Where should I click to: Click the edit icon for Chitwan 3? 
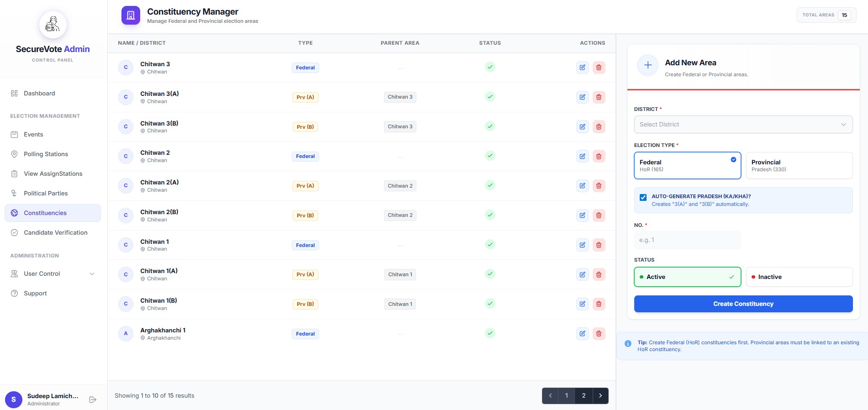pos(582,68)
